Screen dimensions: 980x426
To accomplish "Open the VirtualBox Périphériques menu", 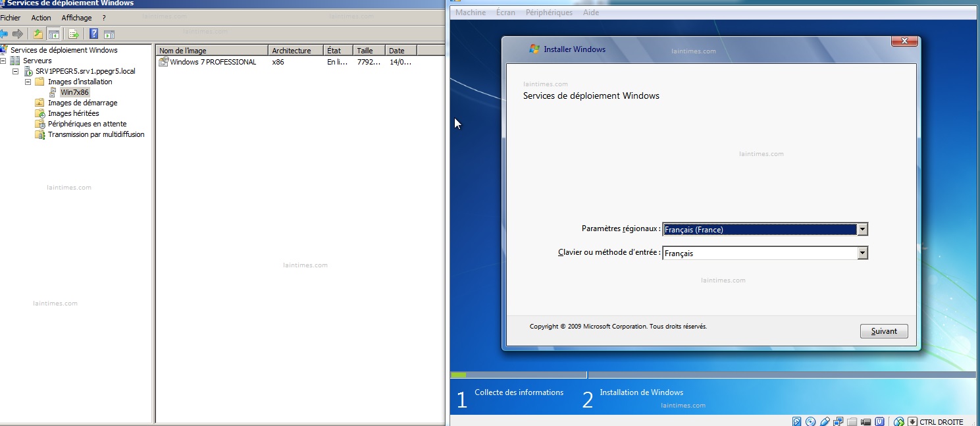I will pyautogui.click(x=549, y=13).
